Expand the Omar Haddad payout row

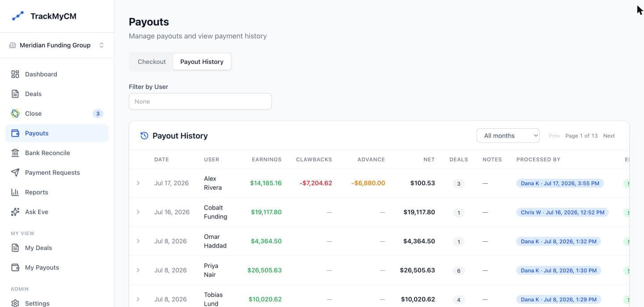pos(138,241)
